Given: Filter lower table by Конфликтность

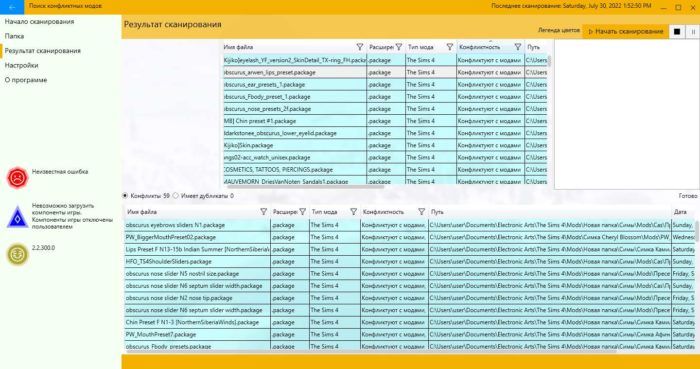Looking at the screenshot, I should (421, 212).
